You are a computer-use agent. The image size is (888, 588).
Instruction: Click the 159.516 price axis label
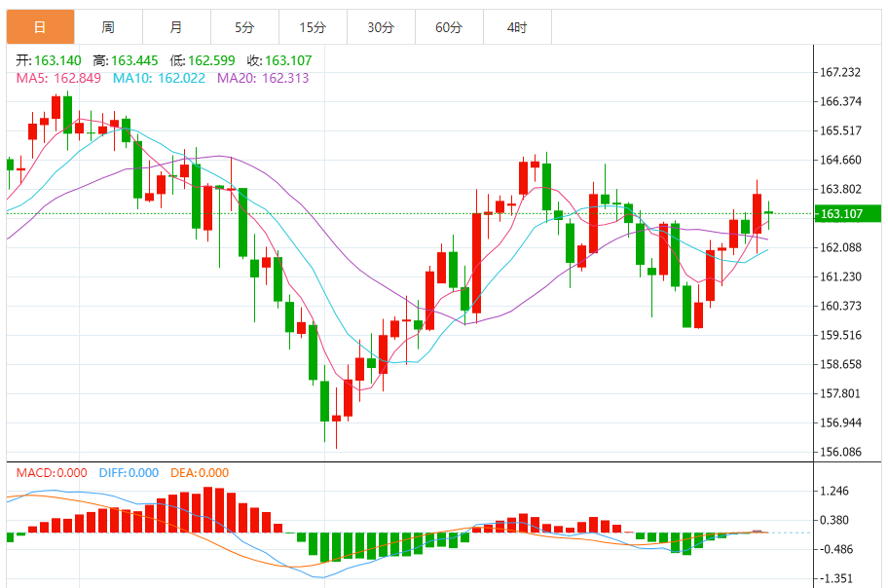tap(840, 335)
